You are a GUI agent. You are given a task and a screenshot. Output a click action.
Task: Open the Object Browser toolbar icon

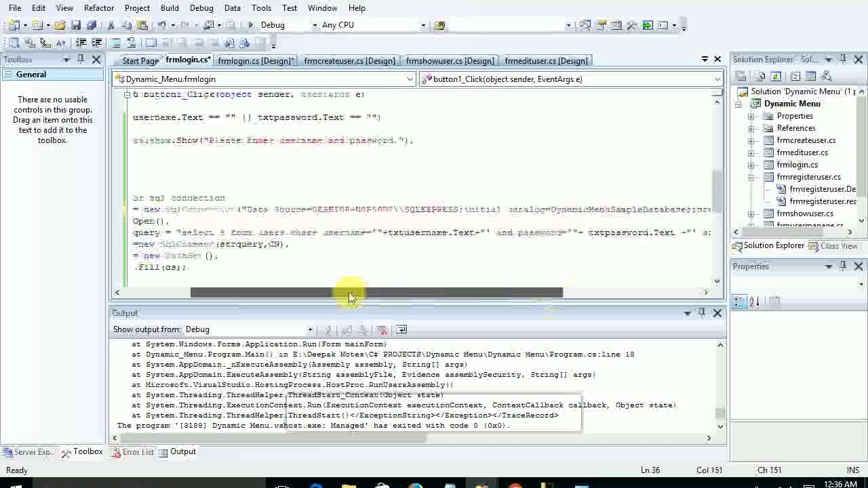click(x=616, y=25)
